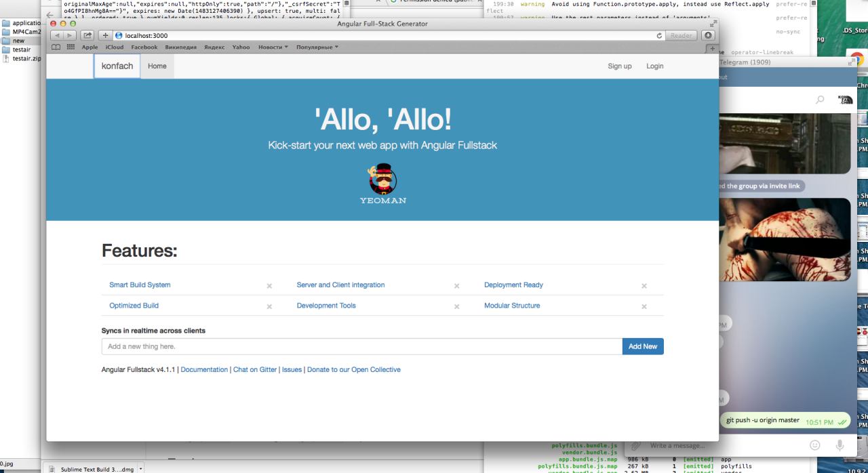The height and width of the screenshot is (473, 868).
Task: Remove the Modular Structure item
Action: click(644, 306)
